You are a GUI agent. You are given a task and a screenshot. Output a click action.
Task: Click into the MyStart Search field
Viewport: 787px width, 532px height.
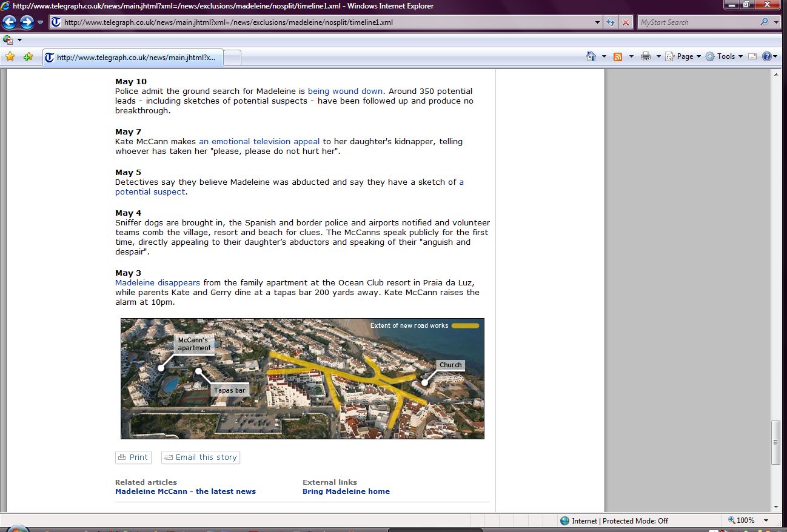(697, 22)
